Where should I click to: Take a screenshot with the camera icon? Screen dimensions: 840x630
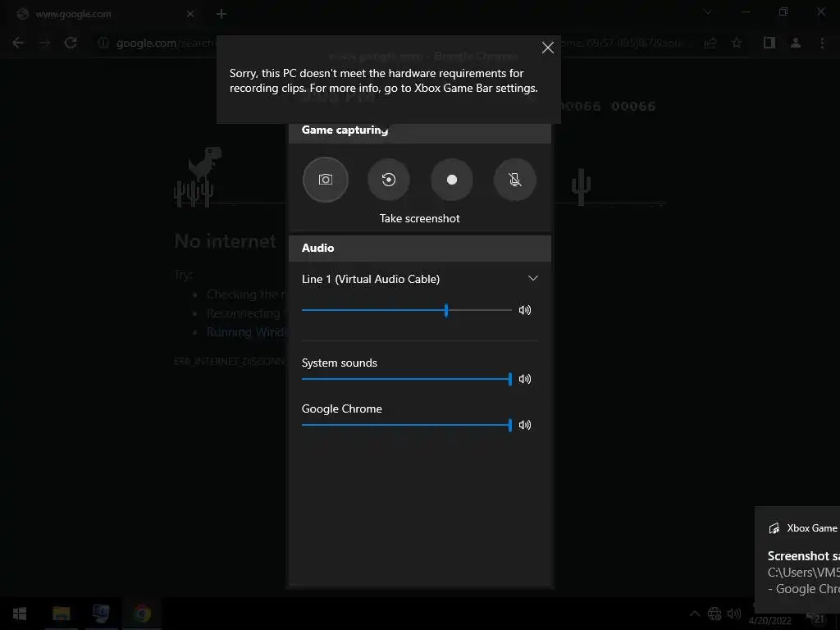coord(325,180)
